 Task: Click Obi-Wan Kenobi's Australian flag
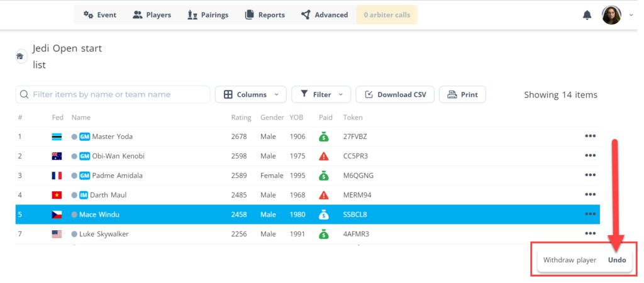pos(57,156)
